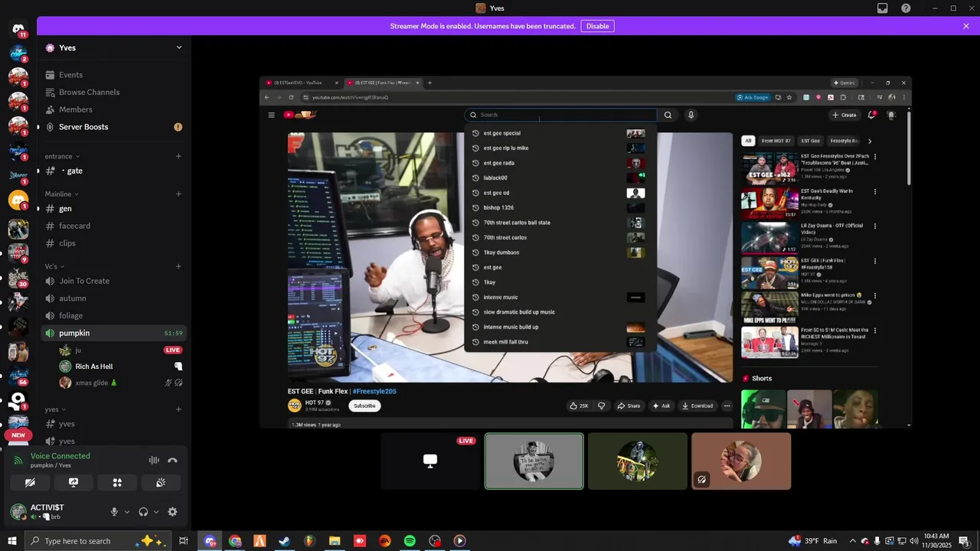The height and width of the screenshot is (551, 980).
Task: Deafen audio with headphones icon
Action: [x=143, y=512]
